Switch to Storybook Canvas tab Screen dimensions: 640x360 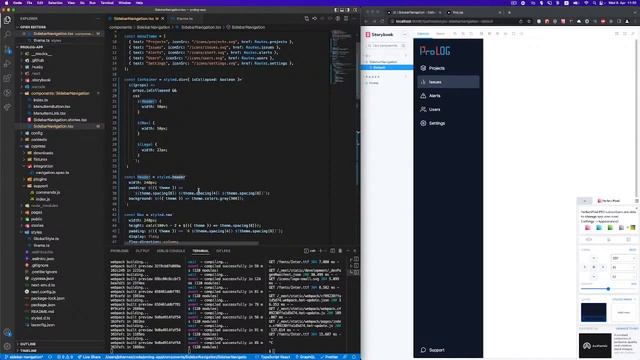[x=423, y=33]
